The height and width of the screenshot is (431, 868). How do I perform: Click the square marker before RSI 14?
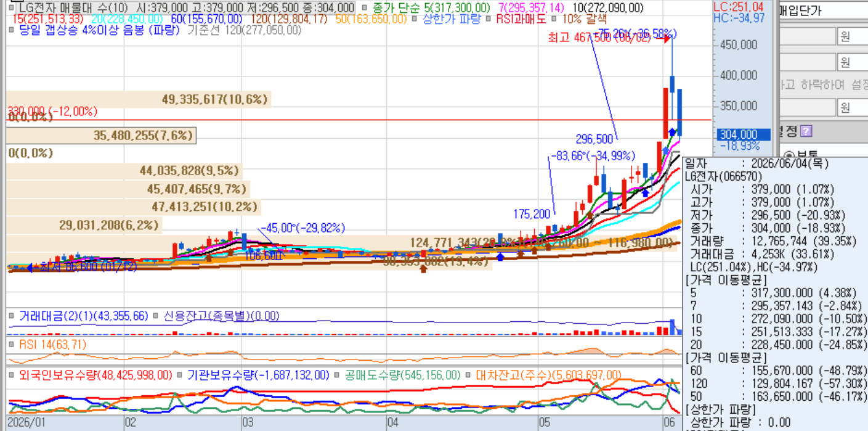tap(12, 345)
